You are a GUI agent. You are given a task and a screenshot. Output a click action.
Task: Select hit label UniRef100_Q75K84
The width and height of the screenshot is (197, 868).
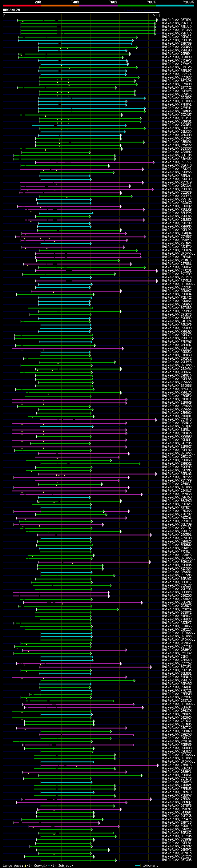177,799
